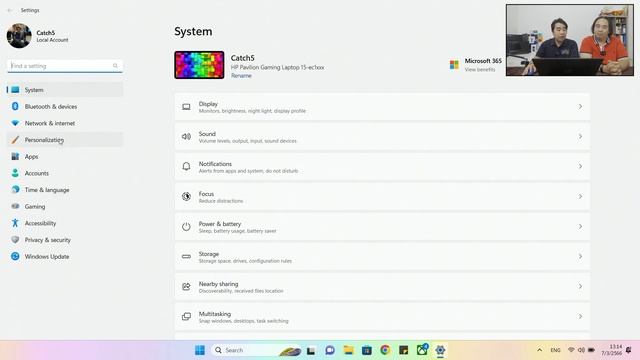Click the Notifications bell icon

186,167
